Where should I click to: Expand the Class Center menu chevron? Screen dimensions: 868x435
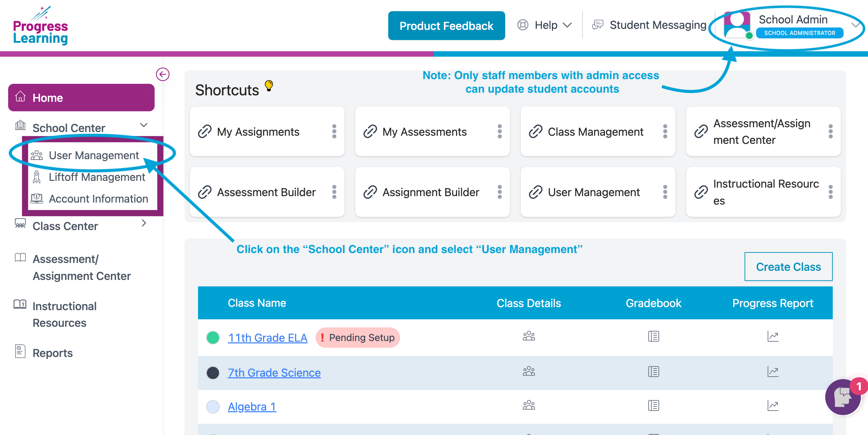[144, 223]
